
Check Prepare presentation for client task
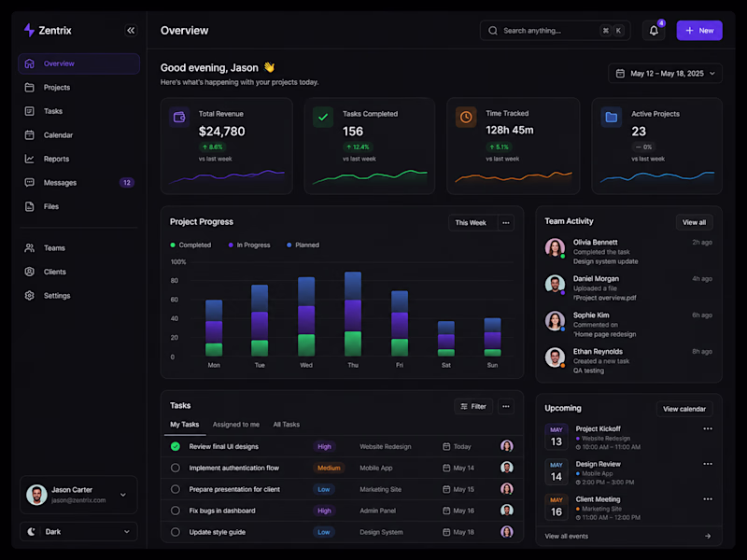click(176, 489)
